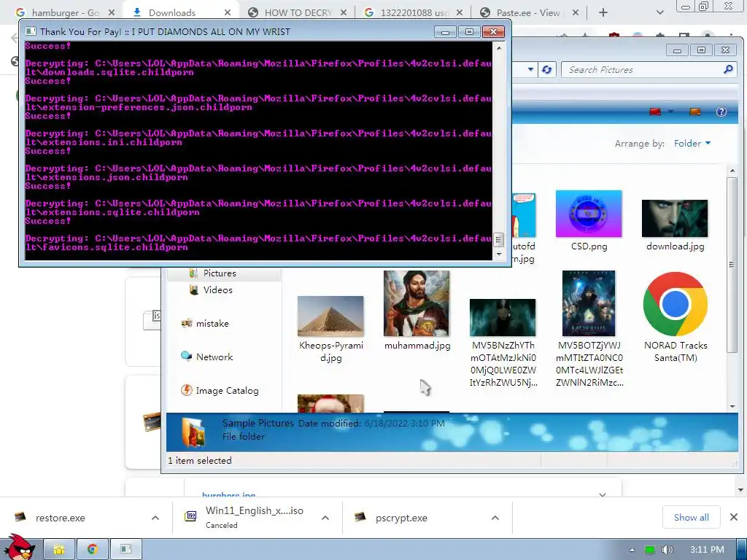Toggle the preview pane icon in explorer toolbar

[695, 112]
